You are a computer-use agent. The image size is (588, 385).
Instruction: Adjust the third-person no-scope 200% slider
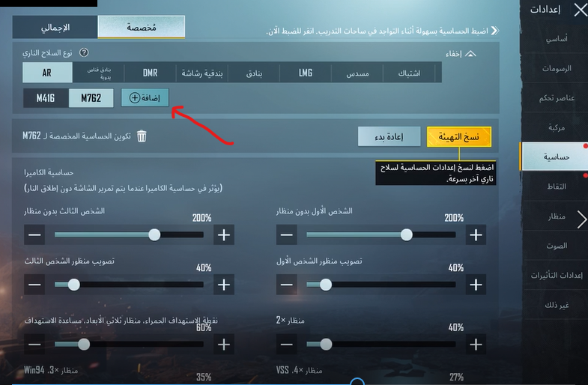click(x=129, y=235)
